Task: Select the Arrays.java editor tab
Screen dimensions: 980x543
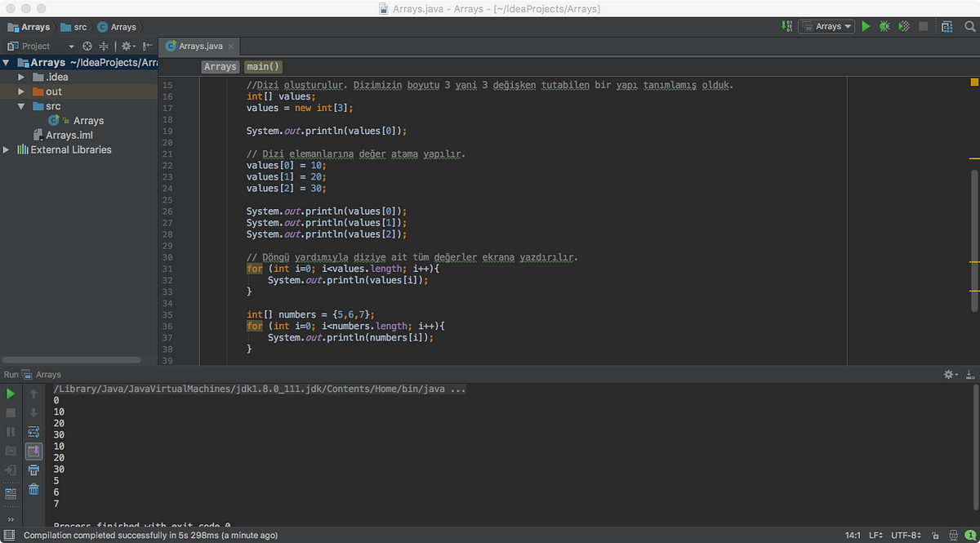Action: click(201, 47)
